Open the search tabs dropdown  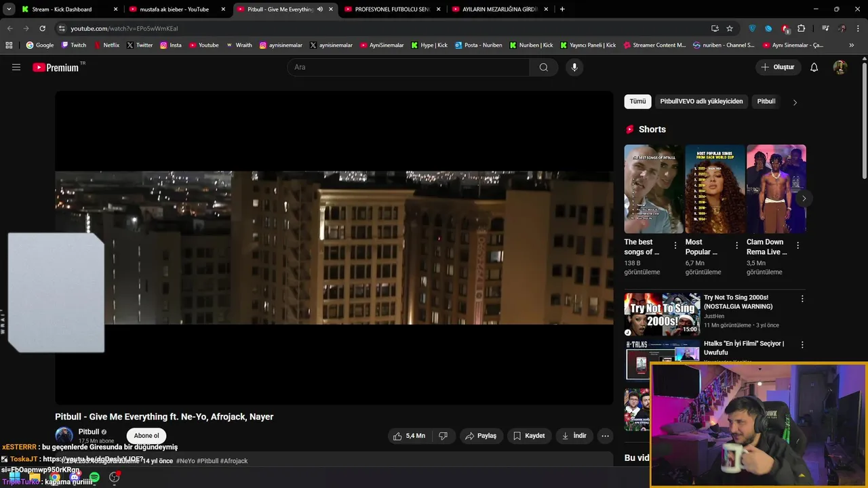pos(9,9)
